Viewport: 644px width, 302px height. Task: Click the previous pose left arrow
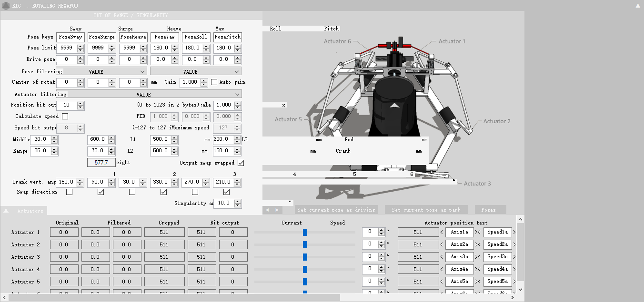(267, 210)
